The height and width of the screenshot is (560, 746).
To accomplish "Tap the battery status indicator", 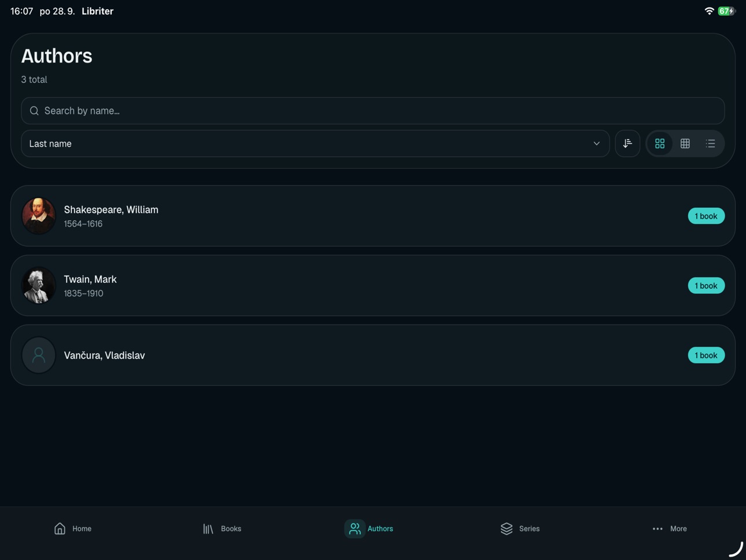I will click(726, 11).
